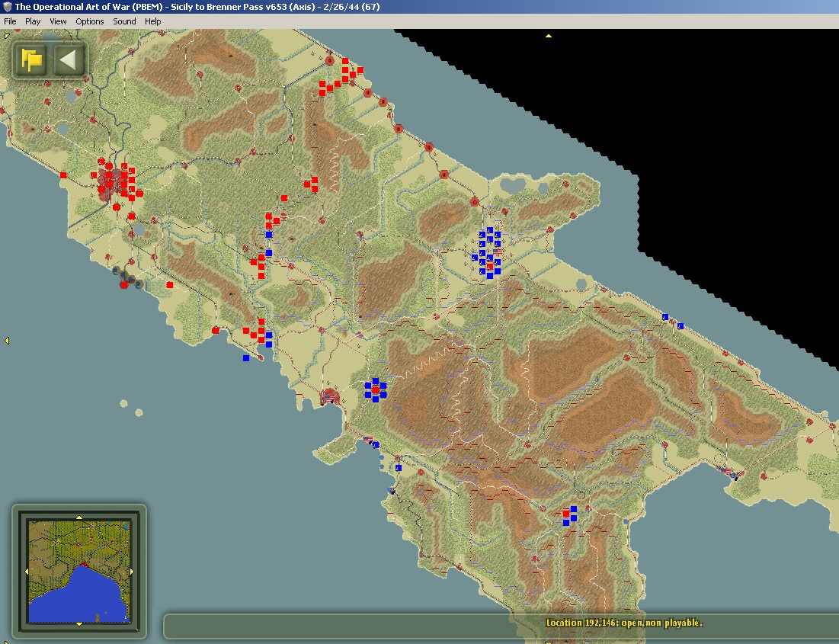839x644 pixels.
Task: Click the minimap's top yellow arrow
Action: click(x=79, y=517)
